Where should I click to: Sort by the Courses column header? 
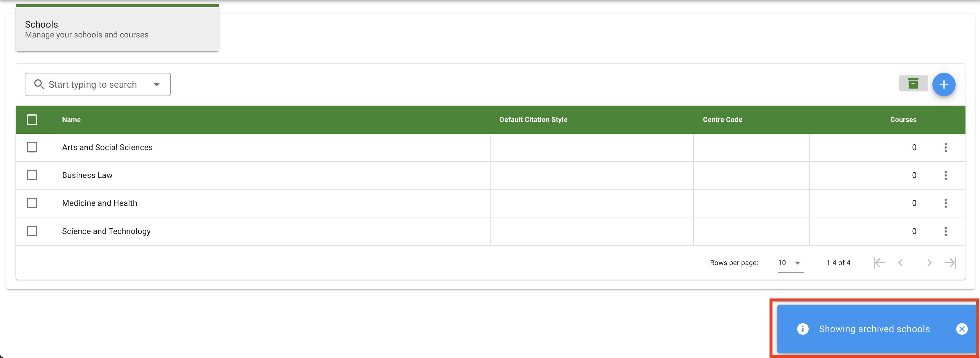[x=903, y=119]
